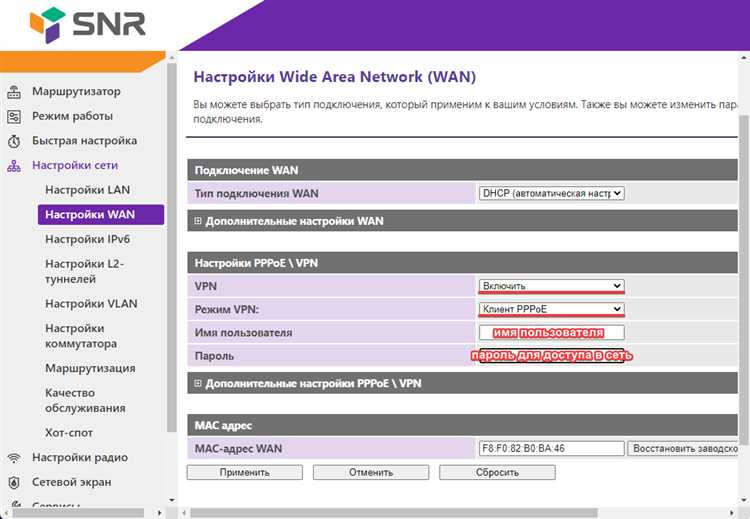Click the Режим работы mode icon

tap(14, 116)
